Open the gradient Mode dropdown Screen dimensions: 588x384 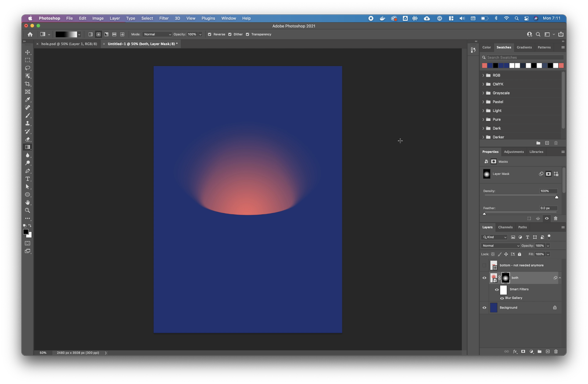pos(157,35)
